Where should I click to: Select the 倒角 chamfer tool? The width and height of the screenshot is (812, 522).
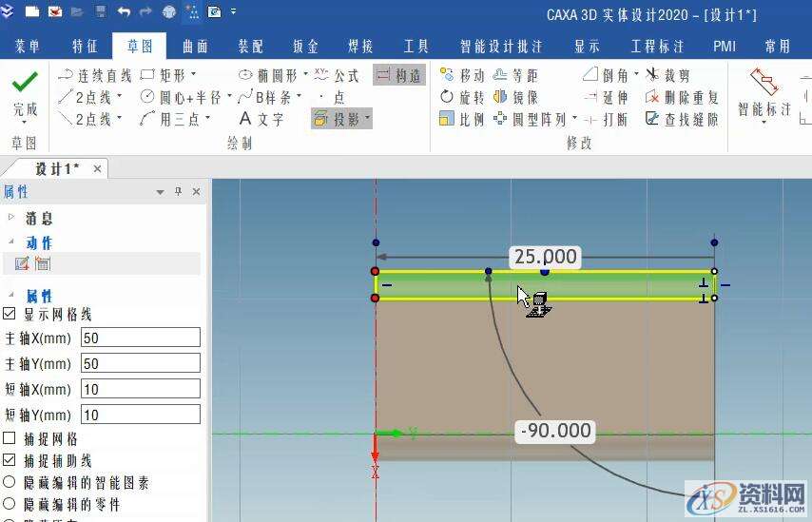pyautogui.click(x=606, y=76)
